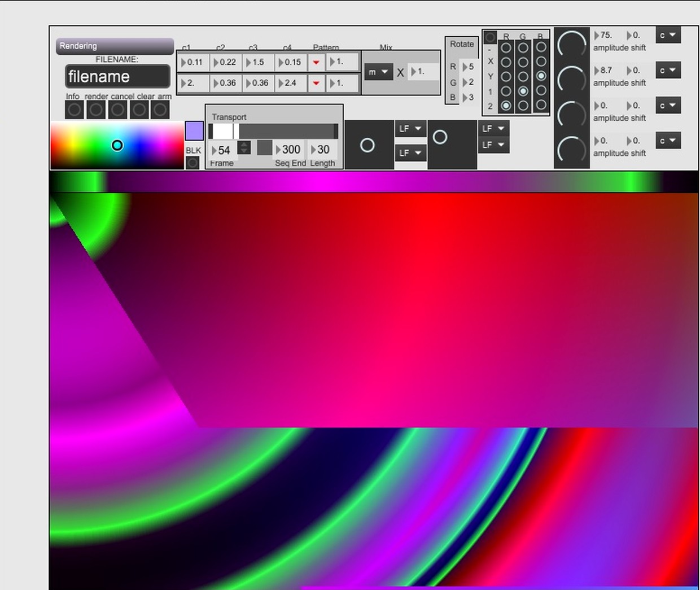Click the Rotate R value 5
This screenshot has height=590, width=700.
469,67
